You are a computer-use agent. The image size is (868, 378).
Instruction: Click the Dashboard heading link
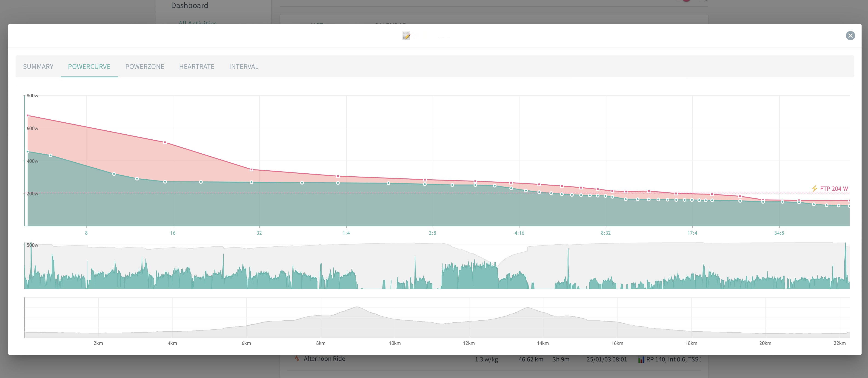189,5
